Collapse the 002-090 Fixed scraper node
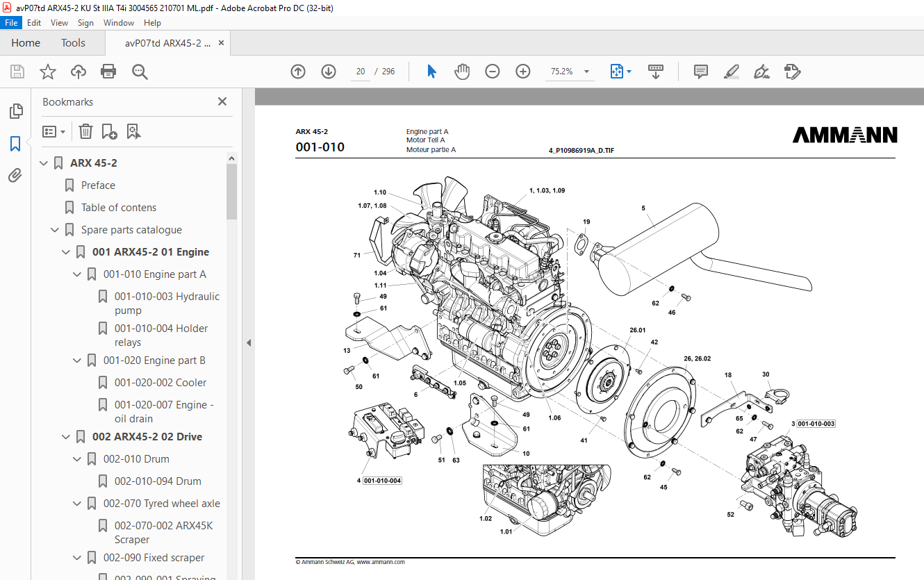This screenshot has height=580, width=924. tap(77, 558)
